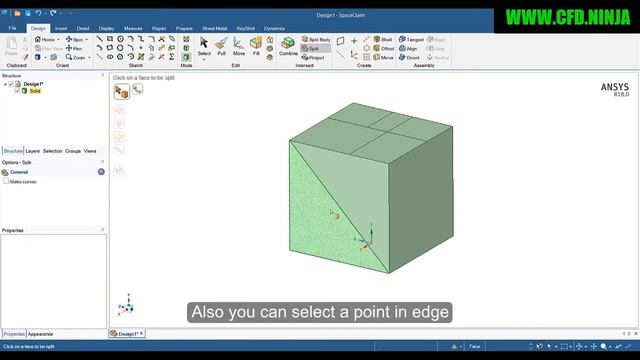Select the Rectangle sketch tool

point(110,39)
